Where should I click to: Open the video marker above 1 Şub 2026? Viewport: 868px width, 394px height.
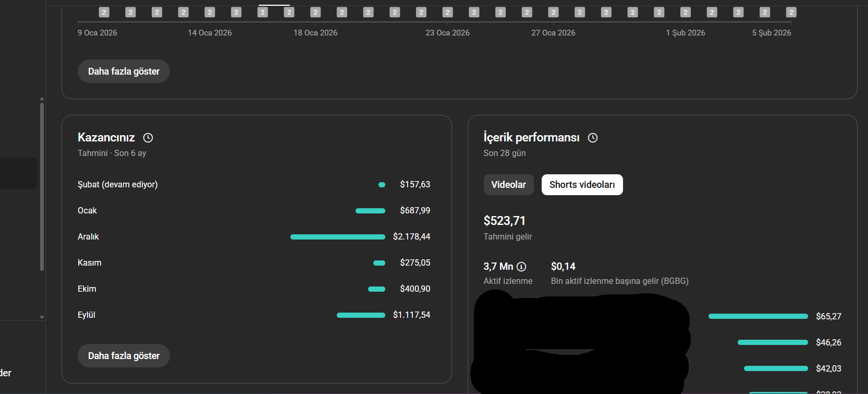(686, 12)
